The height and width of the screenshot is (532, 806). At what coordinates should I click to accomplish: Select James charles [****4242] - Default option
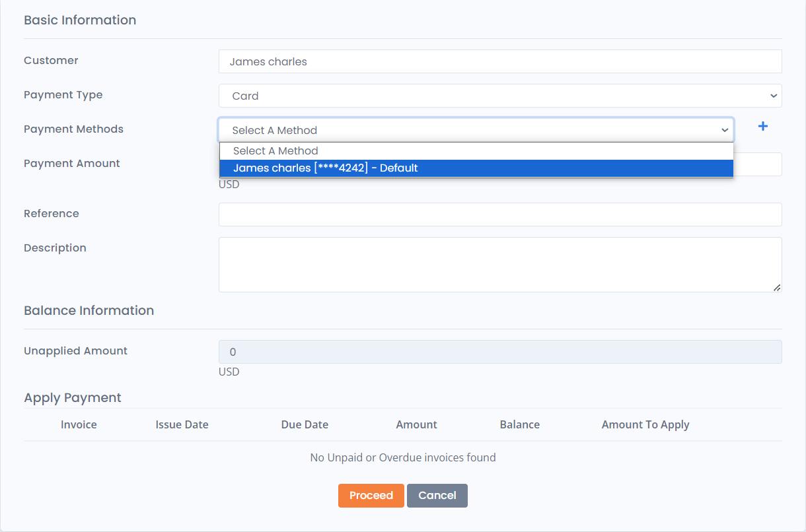pyautogui.click(x=476, y=168)
